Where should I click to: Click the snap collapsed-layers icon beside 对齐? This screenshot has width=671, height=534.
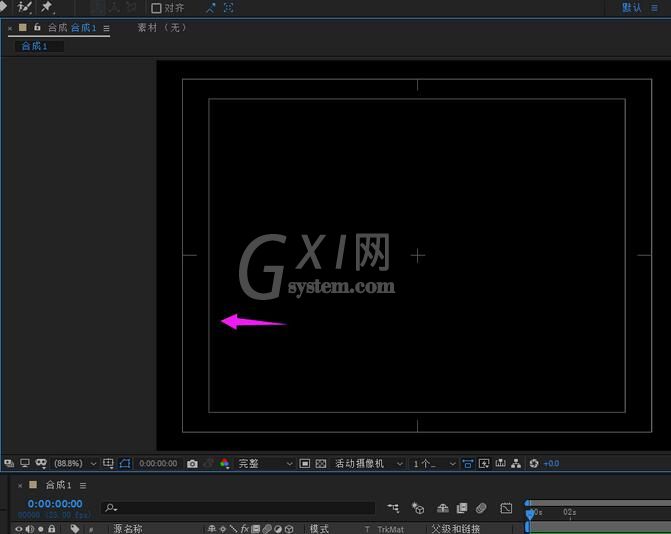[229, 8]
